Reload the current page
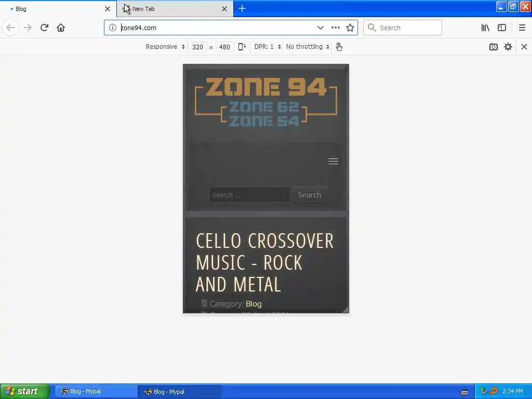532x399 pixels. (x=44, y=28)
